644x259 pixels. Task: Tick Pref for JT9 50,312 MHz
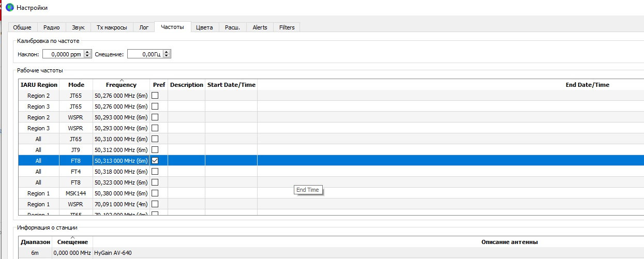click(x=155, y=150)
